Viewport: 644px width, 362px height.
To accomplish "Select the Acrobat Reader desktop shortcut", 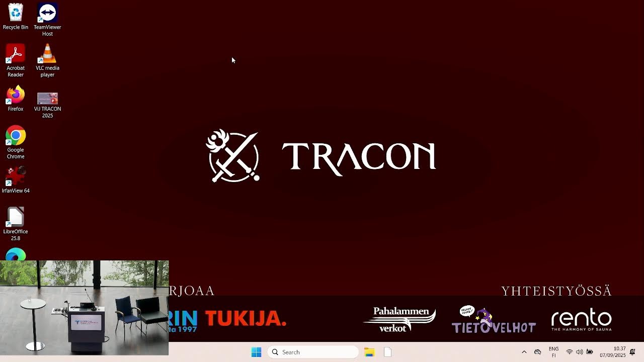I will [x=16, y=61].
